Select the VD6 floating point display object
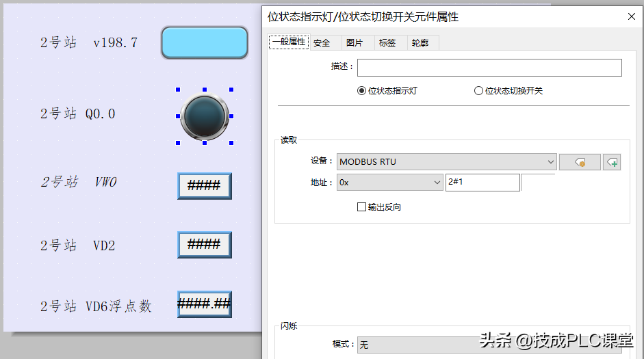Screen dimensions: 644x359 coord(204,304)
